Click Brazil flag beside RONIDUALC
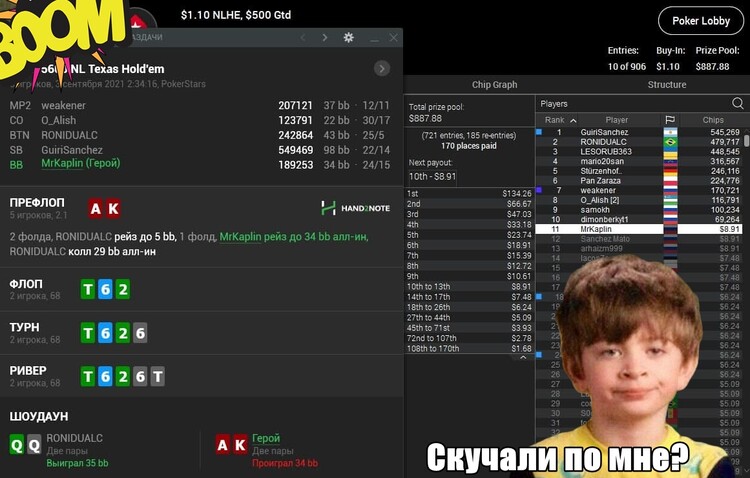750x478 pixels. pyautogui.click(x=670, y=142)
